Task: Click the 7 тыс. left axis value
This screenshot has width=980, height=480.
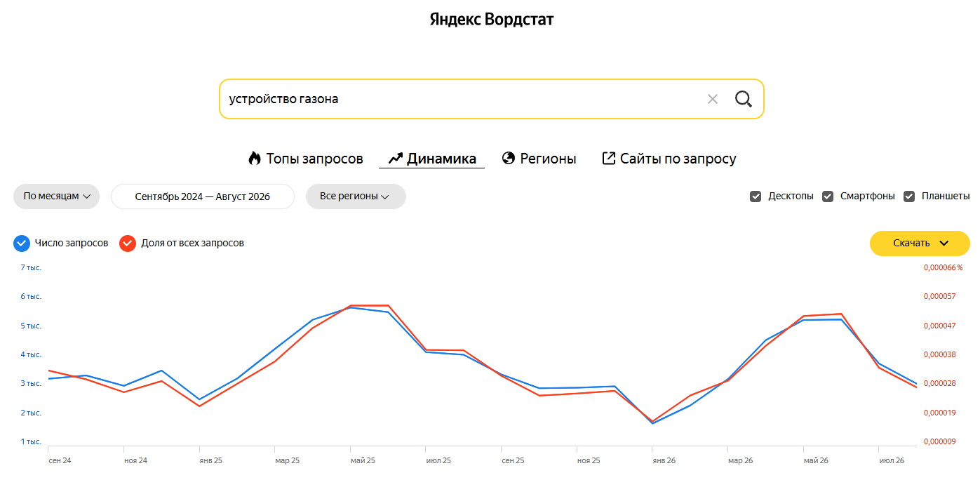Action: coord(31,267)
